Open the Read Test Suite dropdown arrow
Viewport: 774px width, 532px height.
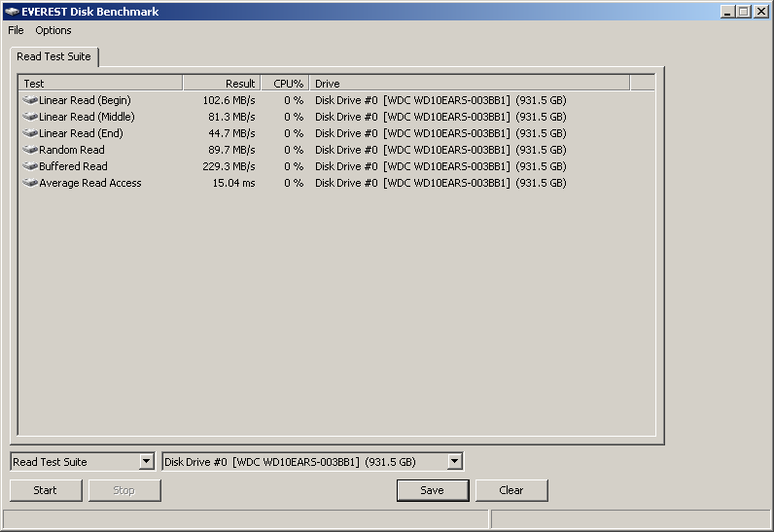[x=146, y=462]
